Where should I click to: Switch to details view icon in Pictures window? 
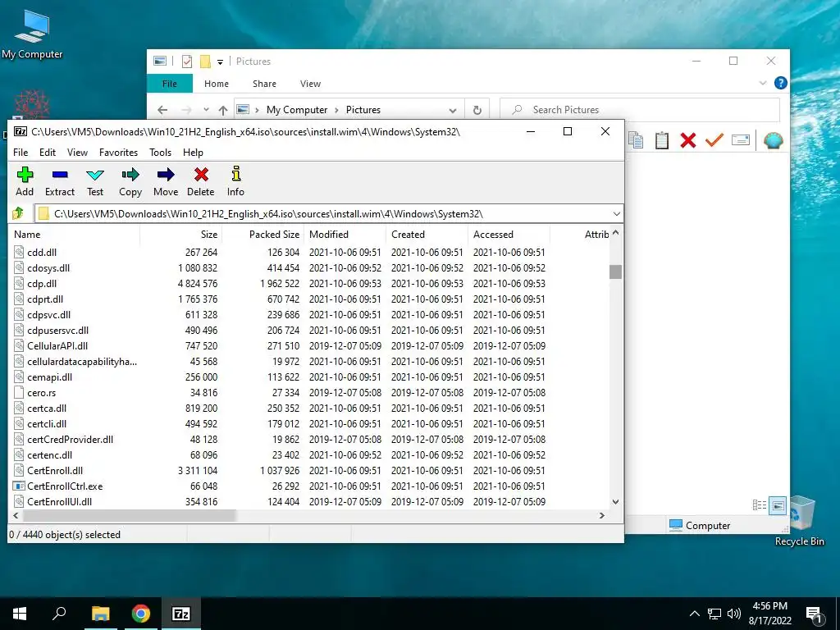tap(759, 505)
